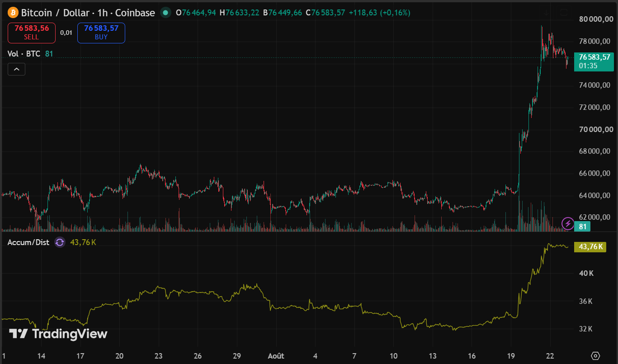The image size is (618, 364).
Task: Click the teal volume 81 label on price scale
Action: click(x=582, y=227)
